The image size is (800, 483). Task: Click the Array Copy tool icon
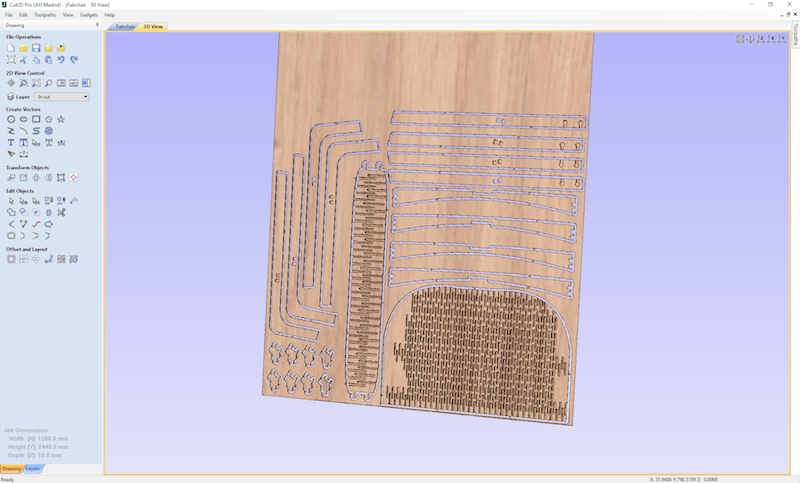point(23,259)
